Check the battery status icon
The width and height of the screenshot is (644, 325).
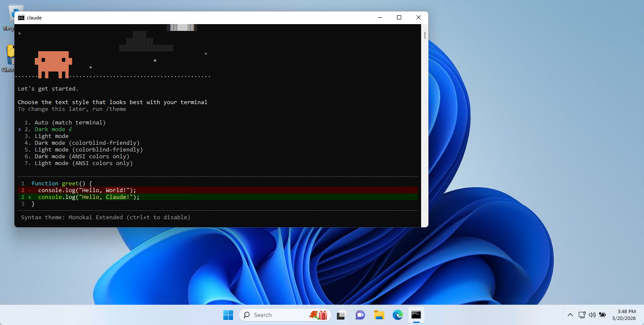[602, 315]
